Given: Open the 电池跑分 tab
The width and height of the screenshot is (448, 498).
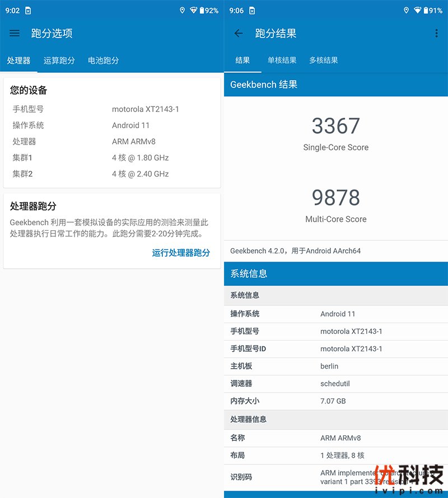Looking at the screenshot, I should click(x=104, y=60).
